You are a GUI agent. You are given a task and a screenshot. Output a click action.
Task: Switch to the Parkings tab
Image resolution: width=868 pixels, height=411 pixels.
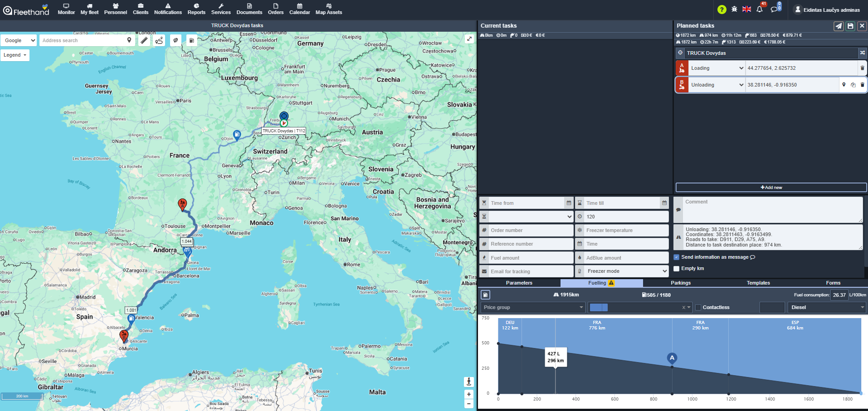(x=680, y=283)
